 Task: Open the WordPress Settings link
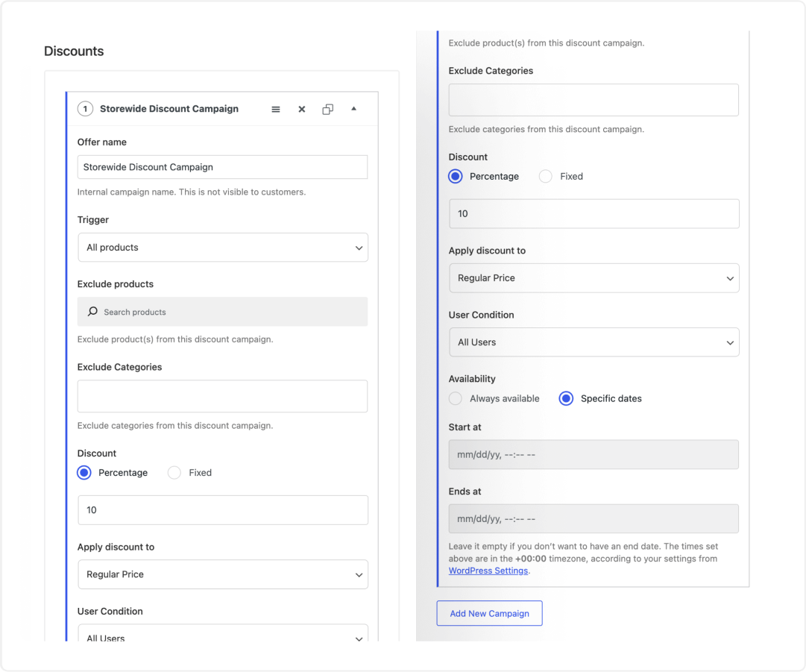tap(488, 571)
